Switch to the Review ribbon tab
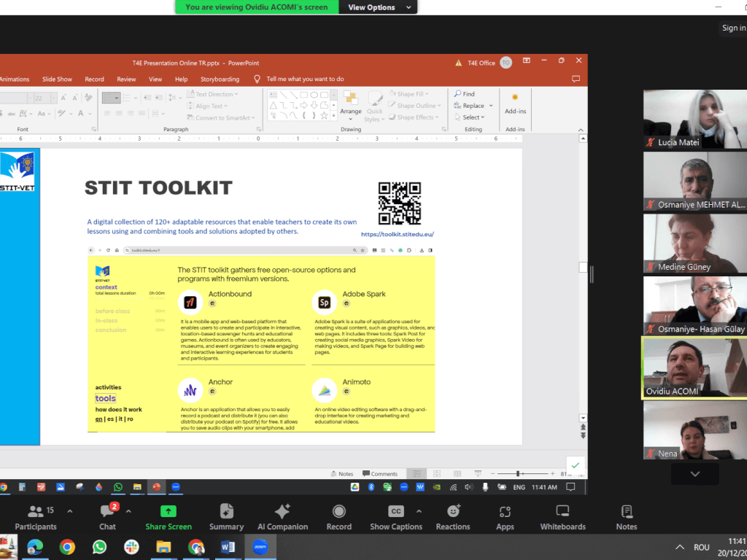This screenshot has width=747, height=560. [x=126, y=79]
